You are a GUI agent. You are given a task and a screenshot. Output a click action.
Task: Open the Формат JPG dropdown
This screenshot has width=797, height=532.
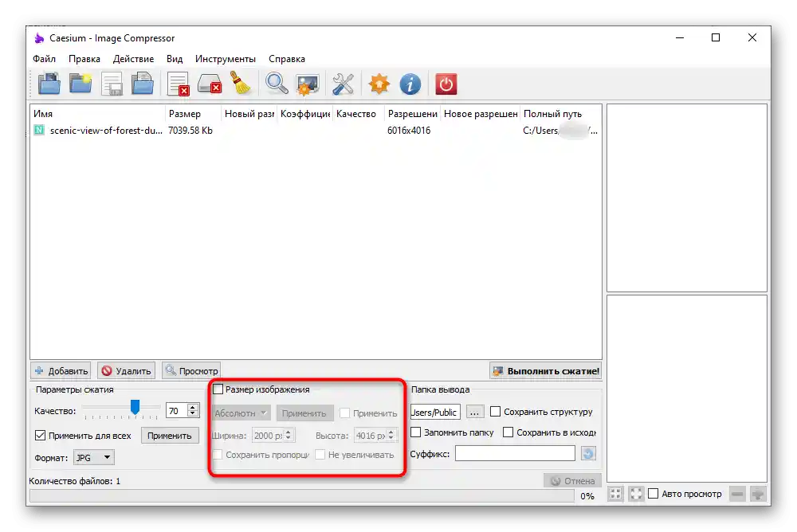pos(93,457)
